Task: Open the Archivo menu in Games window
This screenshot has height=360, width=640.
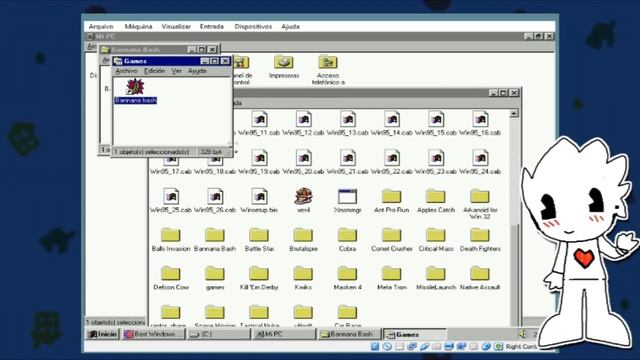Action: coord(126,71)
